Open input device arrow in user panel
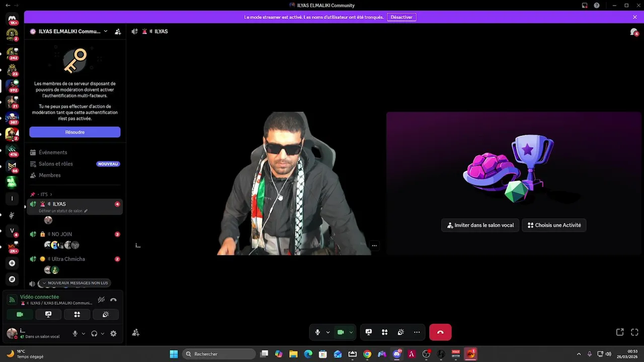Image resolution: width=644 pixels, height=362 pixels. pyautogui.click(x=83, y=333)
